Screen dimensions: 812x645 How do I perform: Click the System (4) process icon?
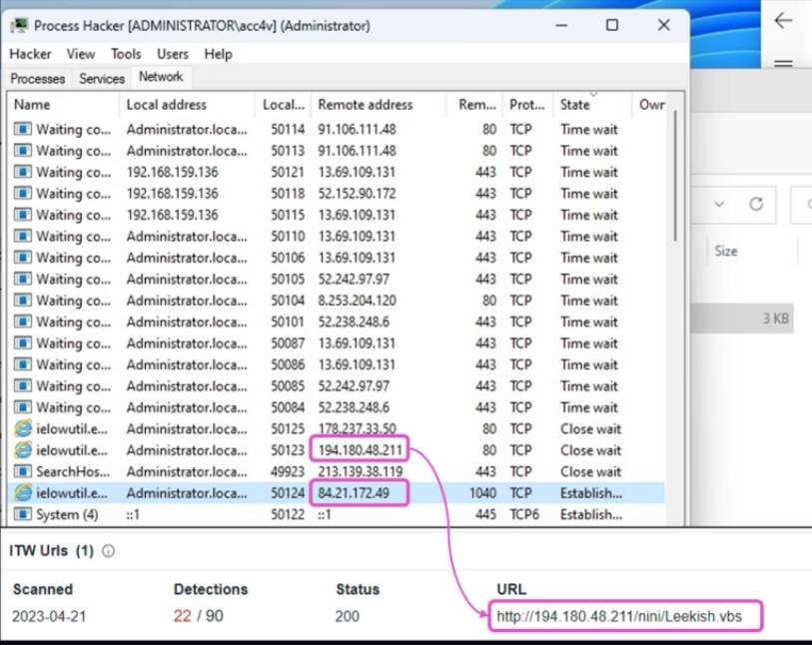pyautogui.click(x=22, y=514)
